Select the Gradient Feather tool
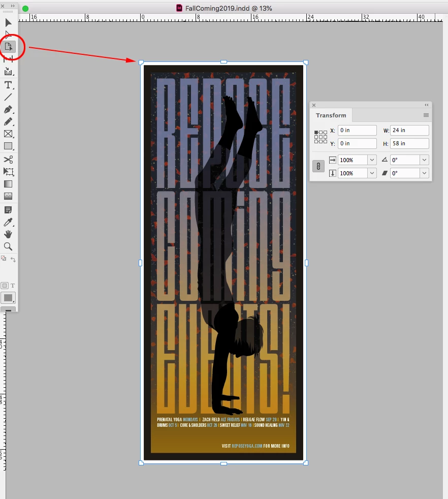Image resolution: width=448 pixels, height=499 pixels. click(x=8, y=196)
